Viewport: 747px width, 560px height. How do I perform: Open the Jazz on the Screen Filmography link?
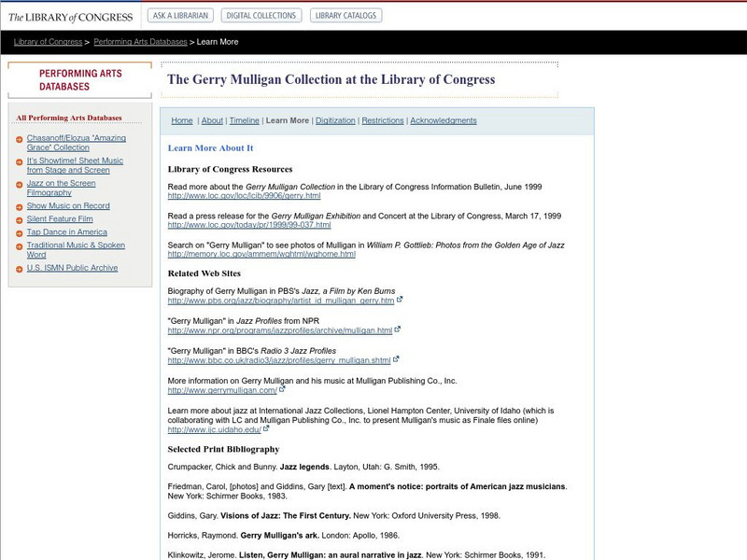[x=62, y=188]
